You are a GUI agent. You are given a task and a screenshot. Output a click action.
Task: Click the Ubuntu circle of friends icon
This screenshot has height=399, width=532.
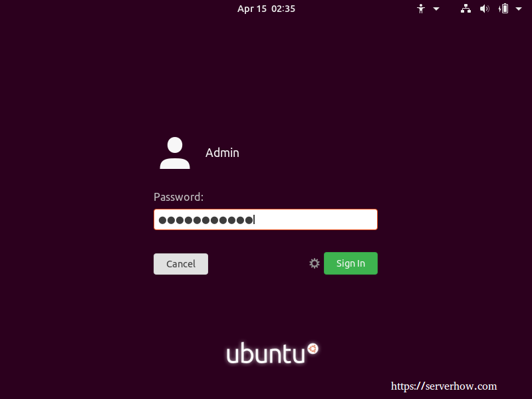tap(313, 348)
